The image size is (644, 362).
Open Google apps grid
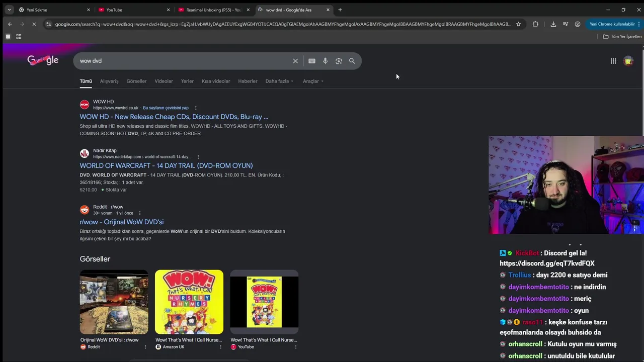(x=613, y=61)
